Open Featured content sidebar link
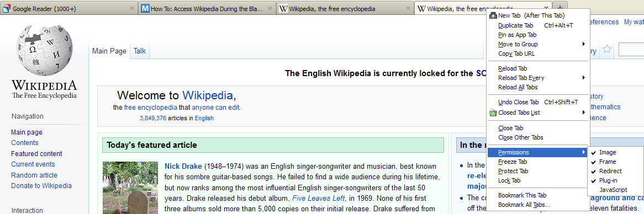644x214 pixels. tap(36, 154)
